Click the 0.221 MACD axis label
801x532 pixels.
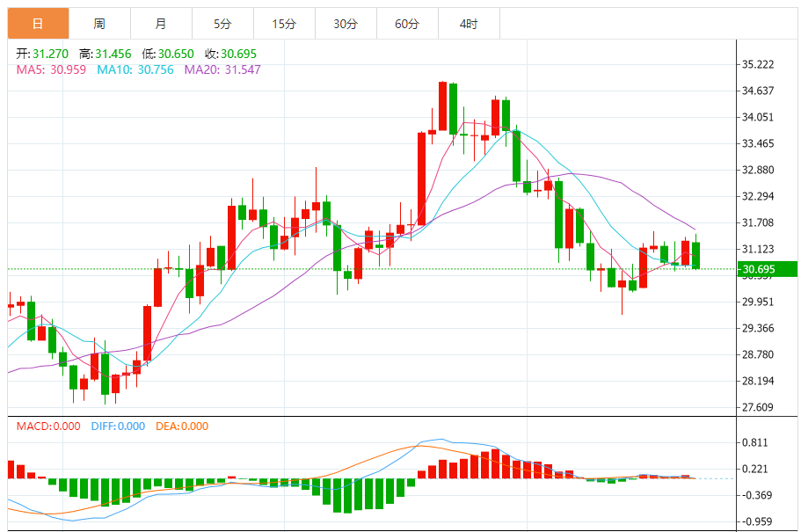coord(755,470)
